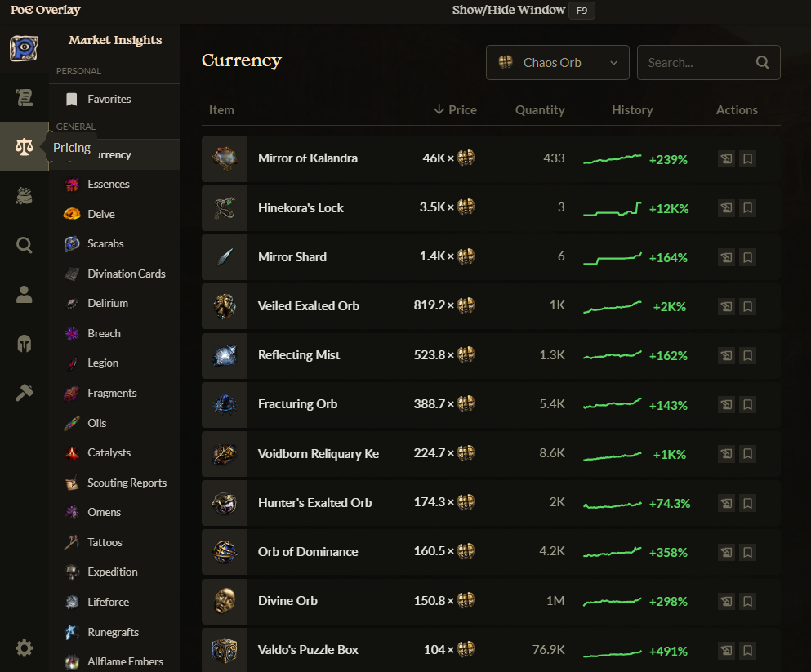Click the currency Search input field
Screen dimensions: 811x672
[x=698, y=63]
